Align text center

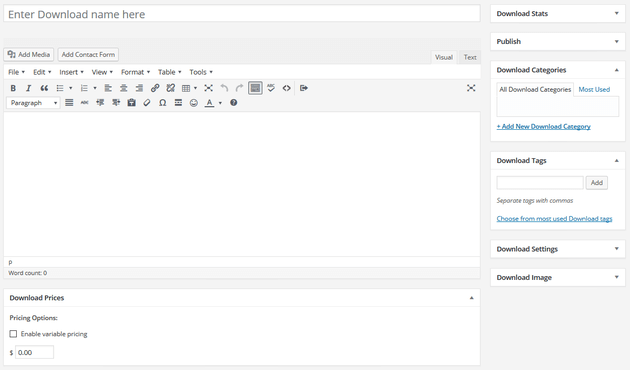click(x=124, y=88)
